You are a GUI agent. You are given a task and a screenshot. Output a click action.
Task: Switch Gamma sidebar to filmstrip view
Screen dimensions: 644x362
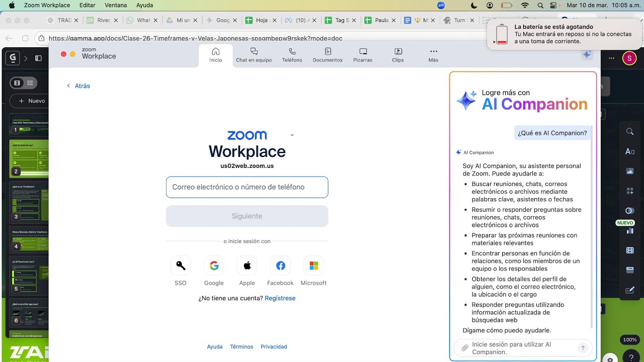click(17, 83)
